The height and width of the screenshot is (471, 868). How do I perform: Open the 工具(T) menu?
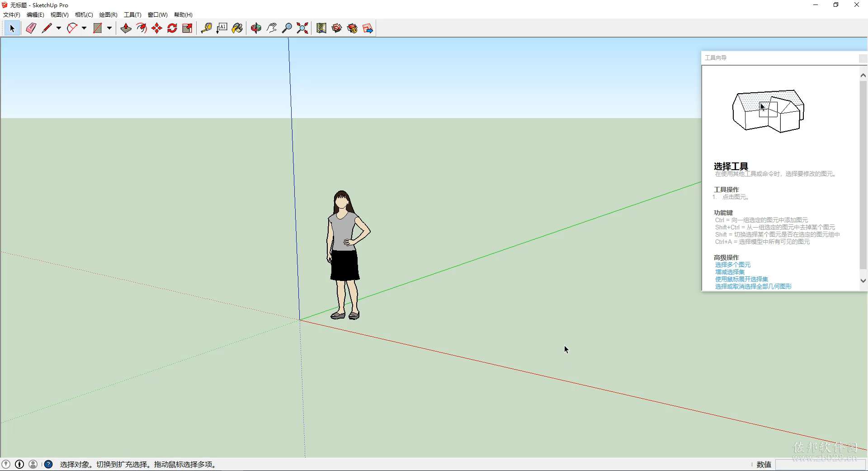click(132, 15)
